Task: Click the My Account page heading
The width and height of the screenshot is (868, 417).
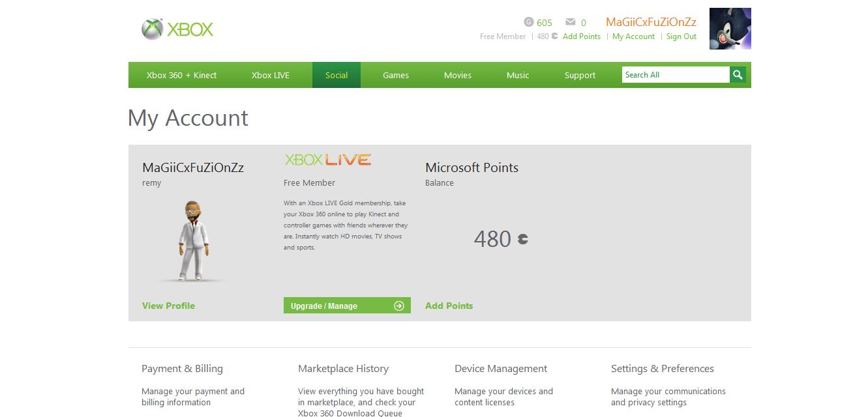Action: point(188,118)
